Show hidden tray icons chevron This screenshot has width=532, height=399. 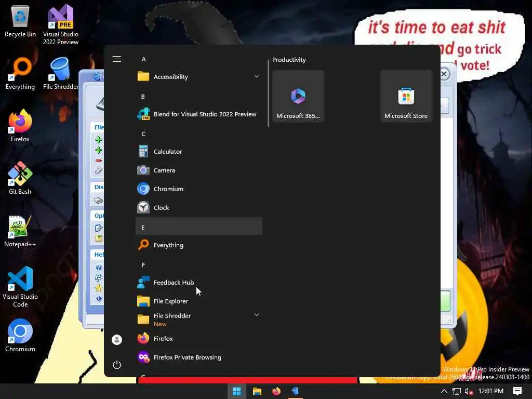[444, 391]
